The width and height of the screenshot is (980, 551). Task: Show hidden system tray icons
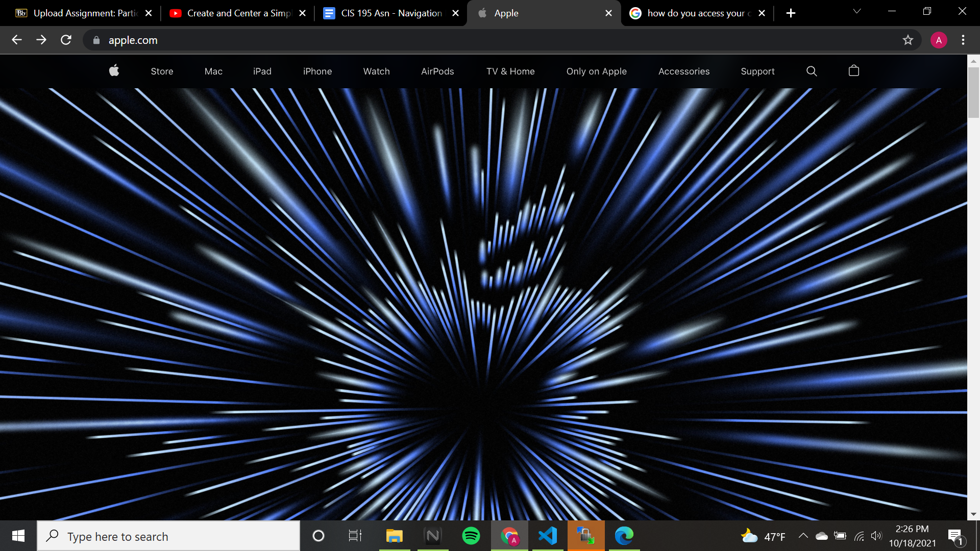tap(803, 536)
